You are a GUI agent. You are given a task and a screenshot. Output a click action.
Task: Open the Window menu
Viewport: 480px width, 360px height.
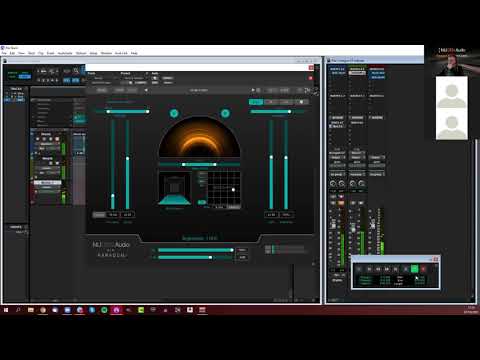tap(106, 53)
